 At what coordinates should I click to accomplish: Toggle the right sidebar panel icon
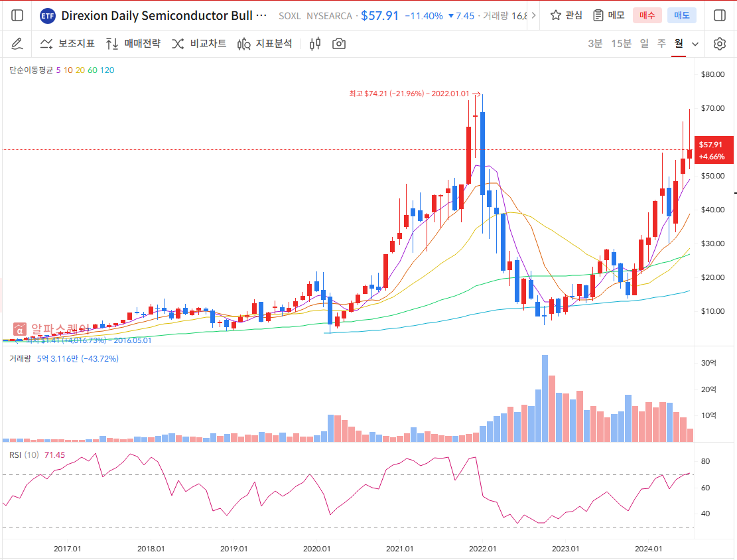[720, 15]
